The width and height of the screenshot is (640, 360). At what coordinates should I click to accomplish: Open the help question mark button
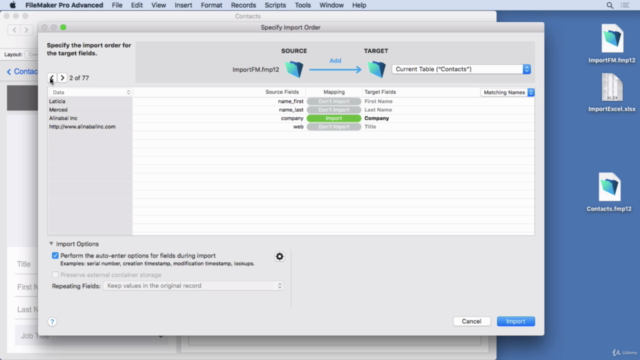(52, 322)
